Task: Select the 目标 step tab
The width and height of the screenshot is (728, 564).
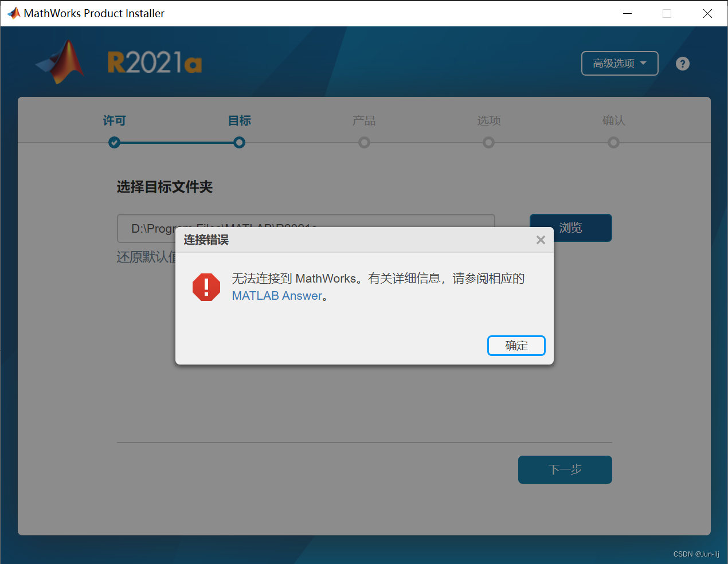Action: (240, 120)
